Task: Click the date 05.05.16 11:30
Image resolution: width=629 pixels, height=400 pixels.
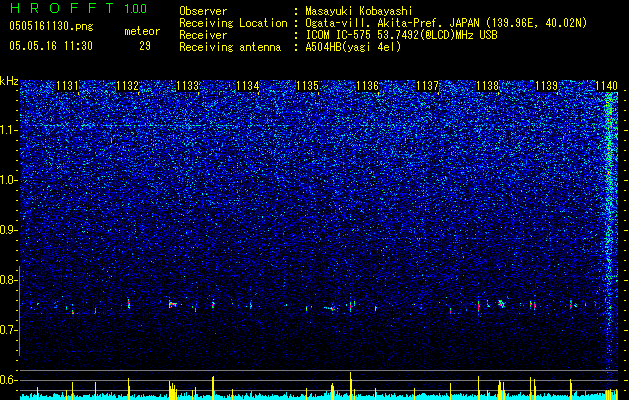Action: pyautogui.click(x=51, y=46)
